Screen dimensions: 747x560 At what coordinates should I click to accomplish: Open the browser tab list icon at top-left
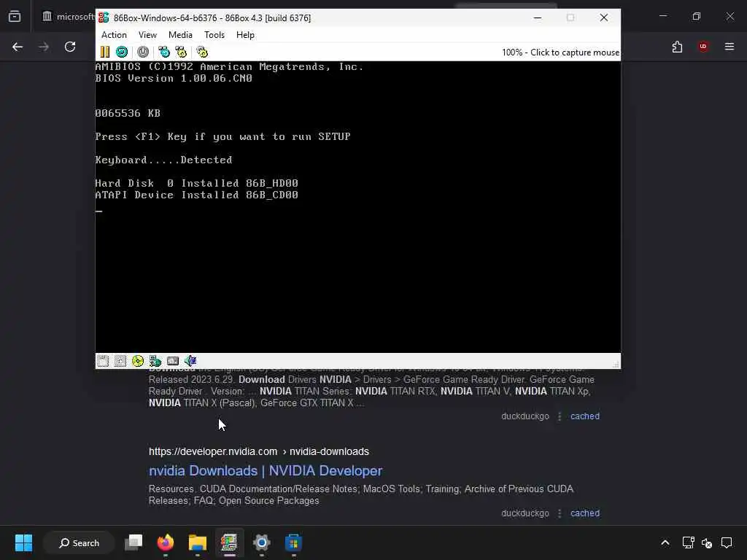15,17
